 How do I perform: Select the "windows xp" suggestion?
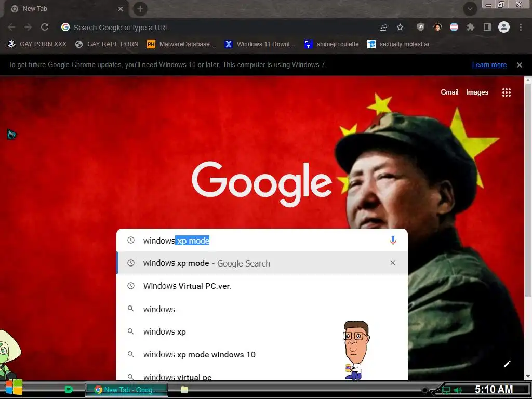pyautogui.click(x=262, y=332)
